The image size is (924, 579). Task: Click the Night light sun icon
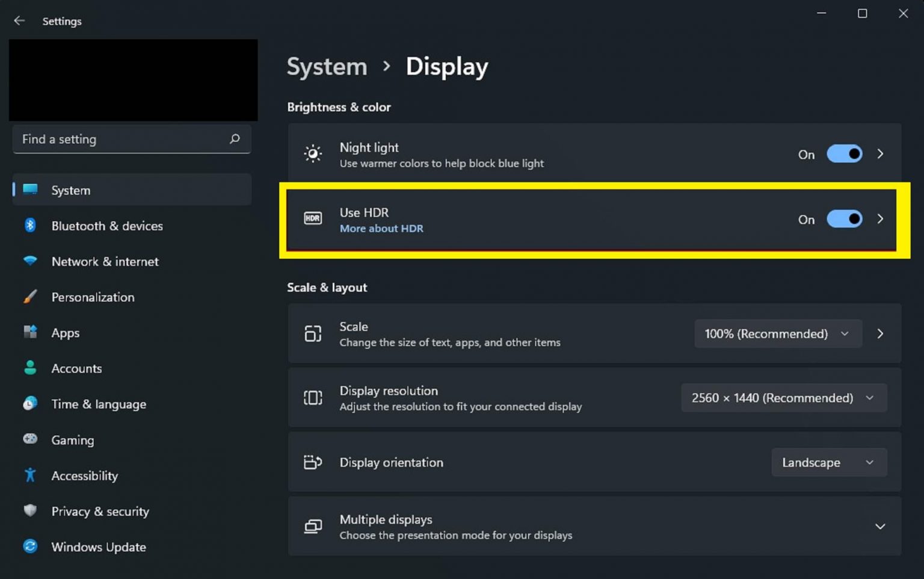[x=313, y=153]
